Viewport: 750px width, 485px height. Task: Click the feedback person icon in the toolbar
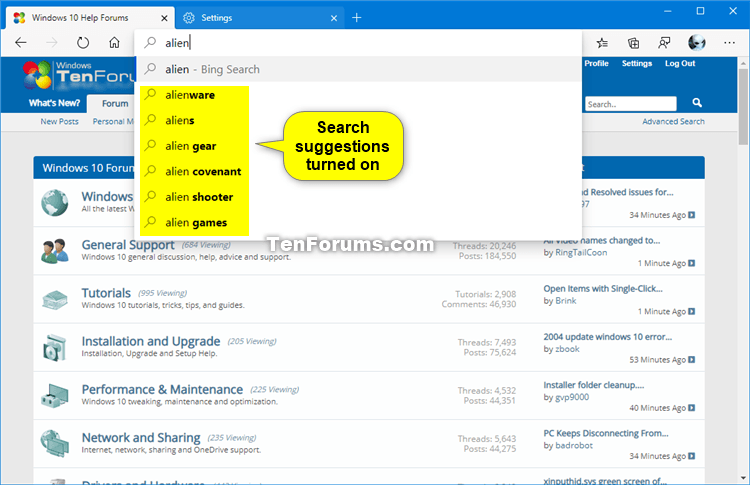click(664, 43)
